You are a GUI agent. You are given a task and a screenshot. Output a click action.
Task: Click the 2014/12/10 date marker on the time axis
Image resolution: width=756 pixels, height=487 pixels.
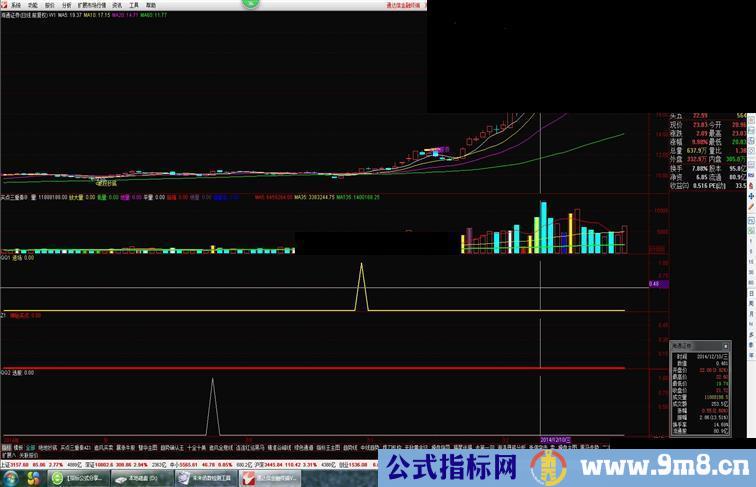pos(555,438)
